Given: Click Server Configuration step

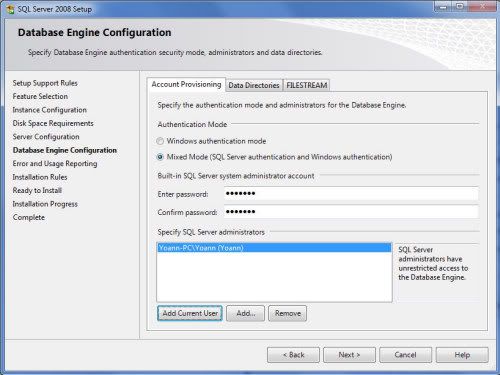Looking at the screenshot, I should (x=46, y=137).
